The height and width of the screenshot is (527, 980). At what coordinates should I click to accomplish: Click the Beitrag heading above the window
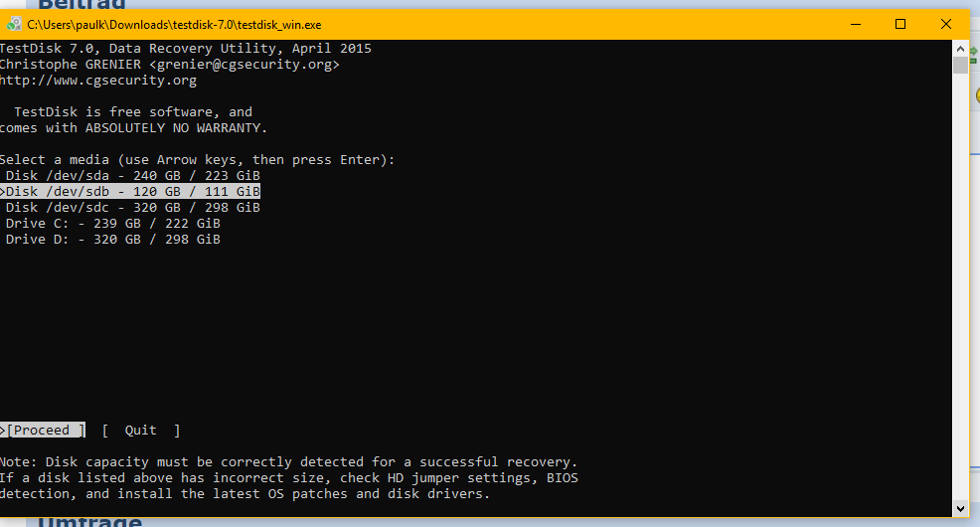point(82,5)
